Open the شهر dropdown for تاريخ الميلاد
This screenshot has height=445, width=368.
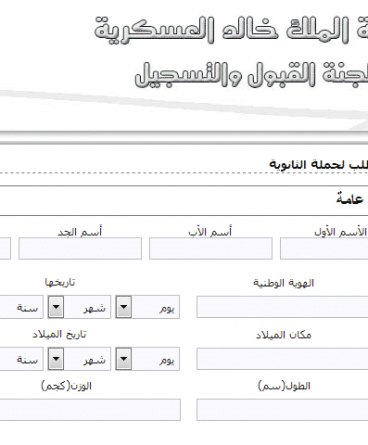79,359
